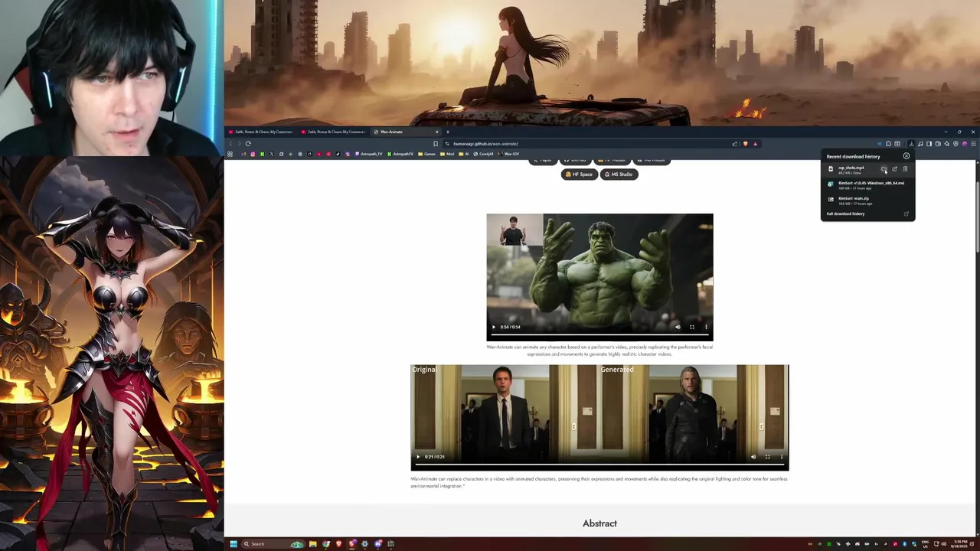Click the MS Studio button
The width and height of the screenshot is (980, 551).
[x=619, y=174]
